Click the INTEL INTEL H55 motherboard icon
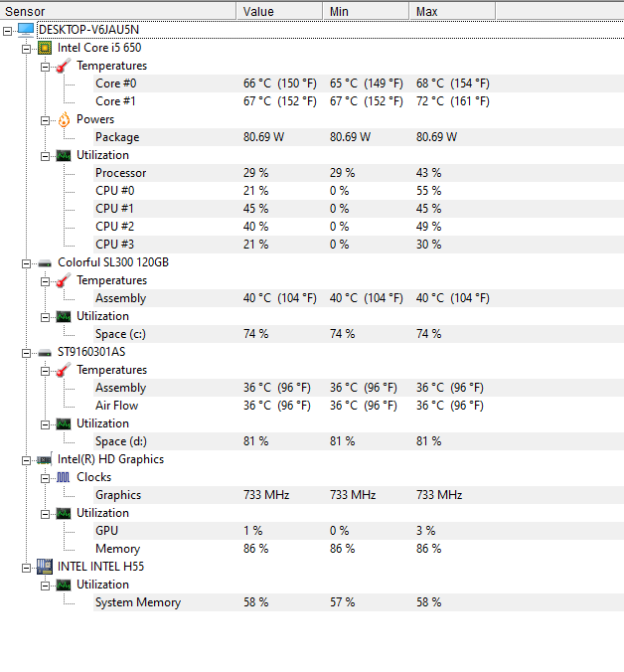The height and width of the screenshot is (672, 624). [45, 567]
